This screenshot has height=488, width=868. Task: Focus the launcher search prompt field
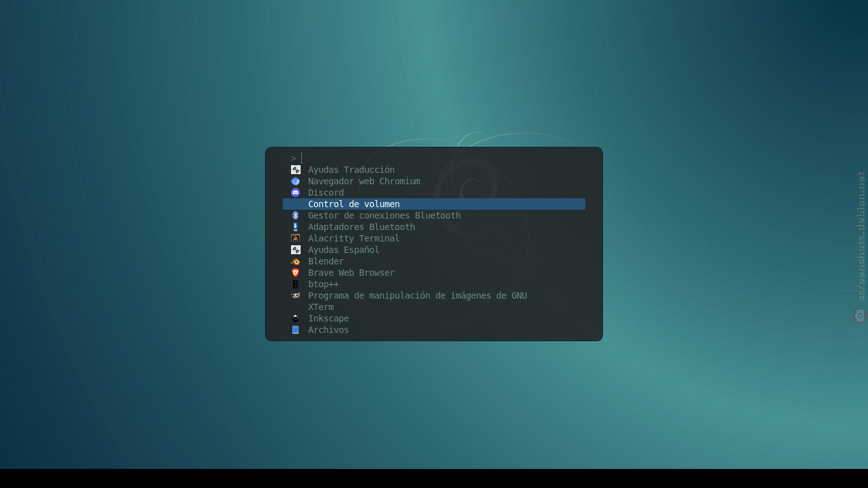(x=434, y=158)
